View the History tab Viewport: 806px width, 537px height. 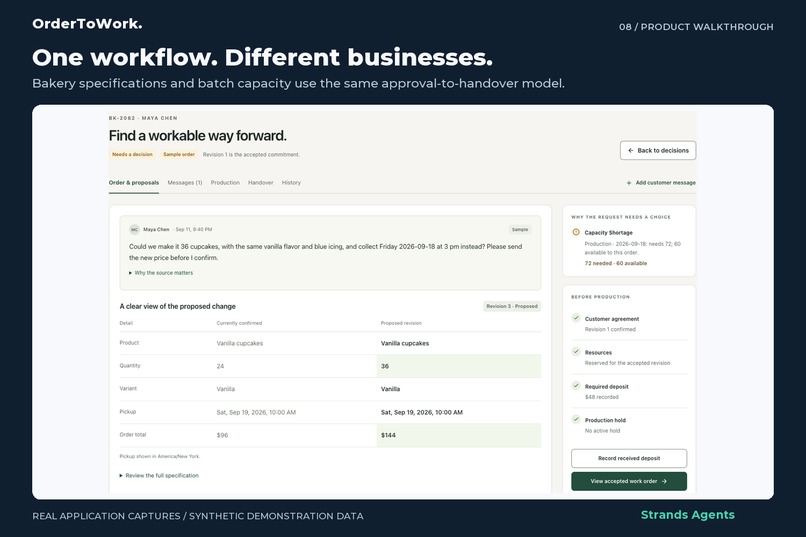pyautogui.click(x=291, y=182)
